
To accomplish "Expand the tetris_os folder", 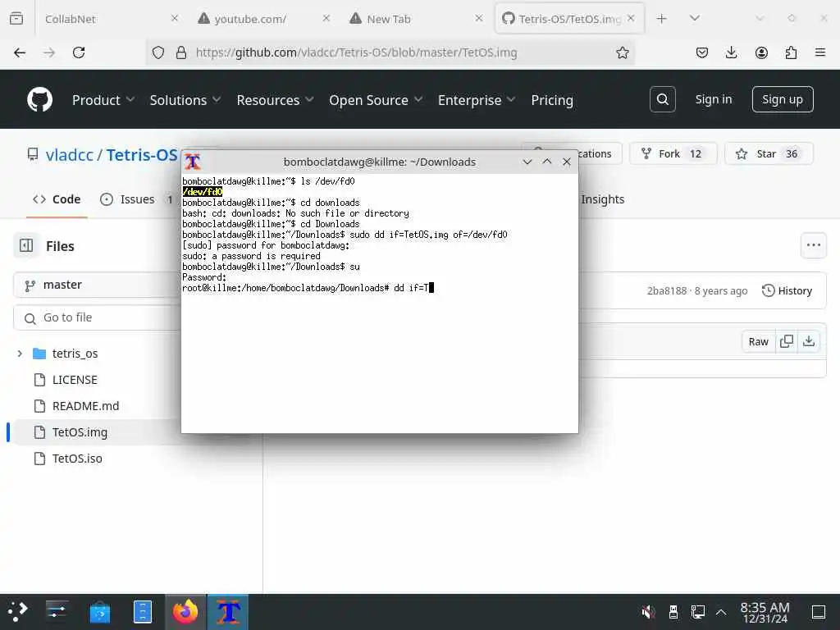I will tap(20, 354).
